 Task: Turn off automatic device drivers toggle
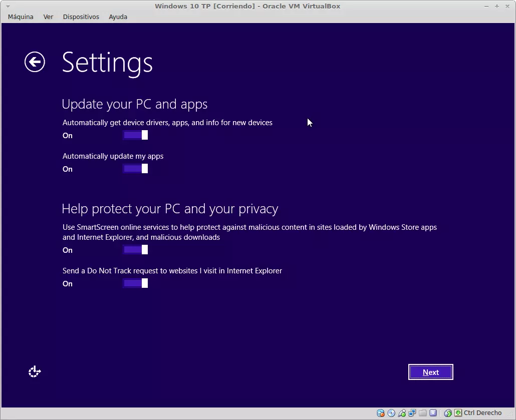[135, 135]
